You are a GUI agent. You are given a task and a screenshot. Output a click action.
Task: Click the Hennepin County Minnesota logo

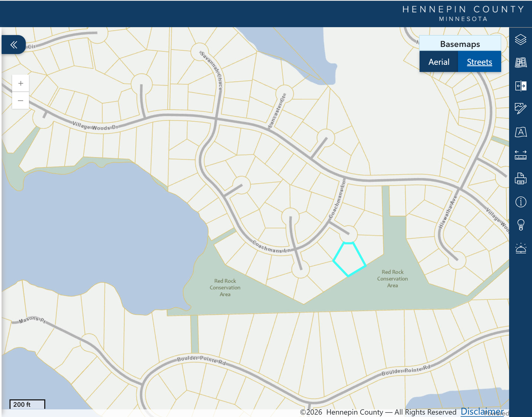[463, 13]
